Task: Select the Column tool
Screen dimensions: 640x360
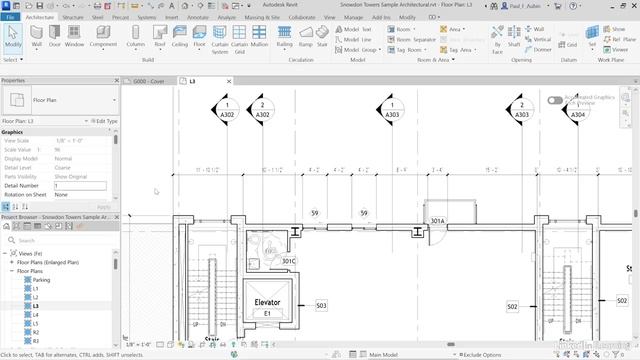Action: 136,37
